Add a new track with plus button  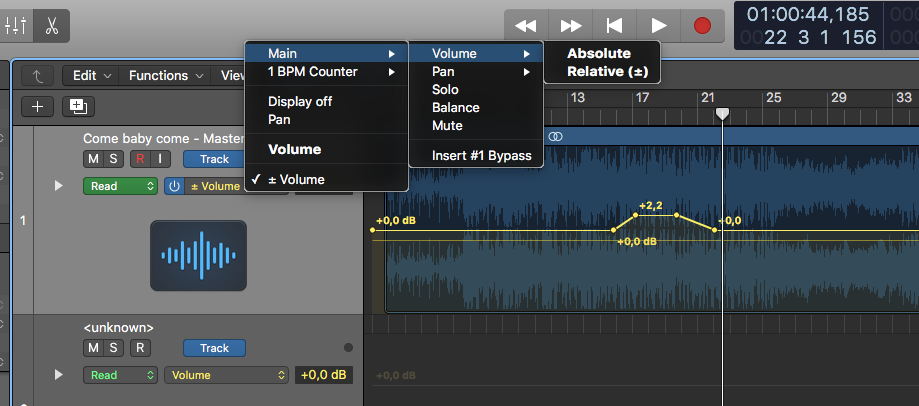point(37,107)
